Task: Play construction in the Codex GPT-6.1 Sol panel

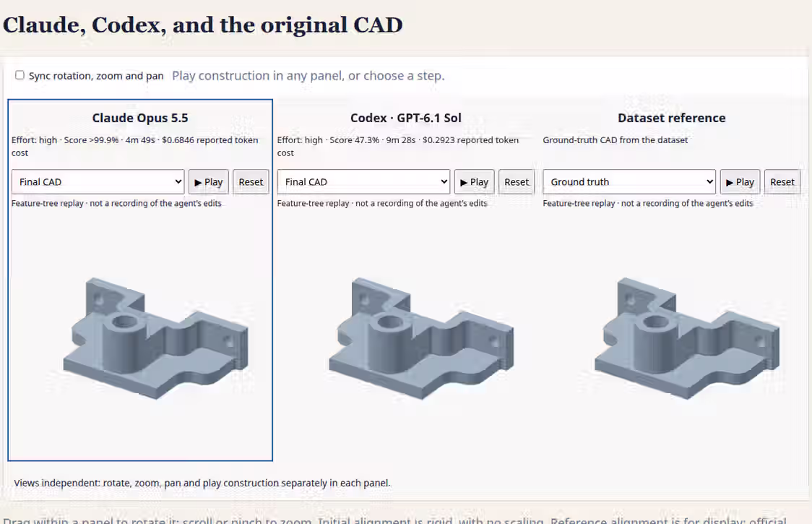Action: [x=474, y=182]
